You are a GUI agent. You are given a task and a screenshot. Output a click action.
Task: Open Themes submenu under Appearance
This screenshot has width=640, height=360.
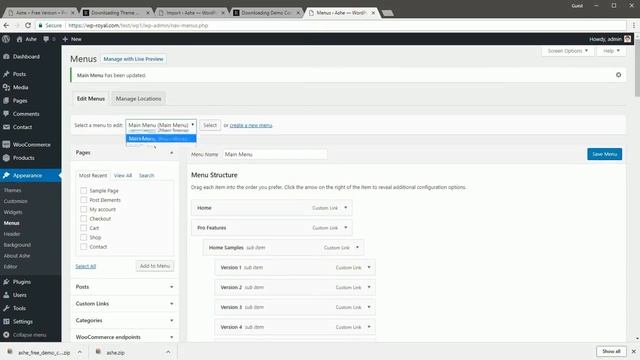[x=12, y=190]
